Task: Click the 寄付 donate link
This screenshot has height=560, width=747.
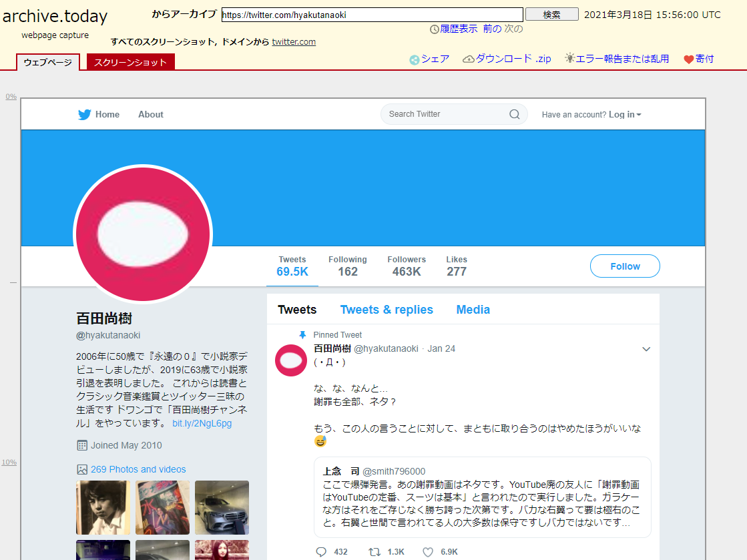Action: click(x=704, y=59)
